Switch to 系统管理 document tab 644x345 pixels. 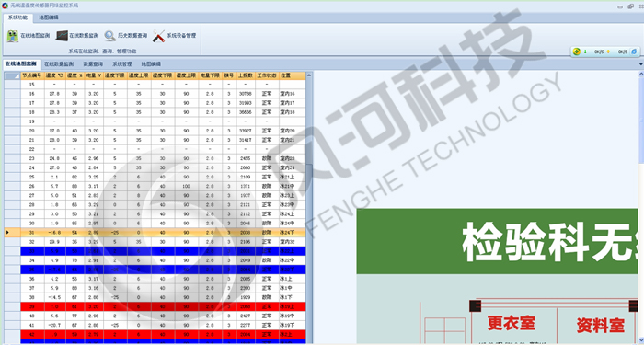122,64
